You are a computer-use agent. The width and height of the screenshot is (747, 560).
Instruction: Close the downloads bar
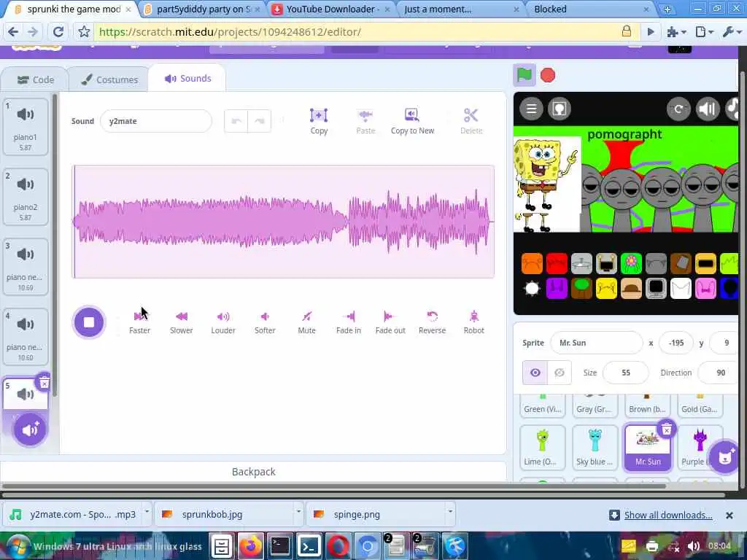pyautogui.click(x=729, y=516)
